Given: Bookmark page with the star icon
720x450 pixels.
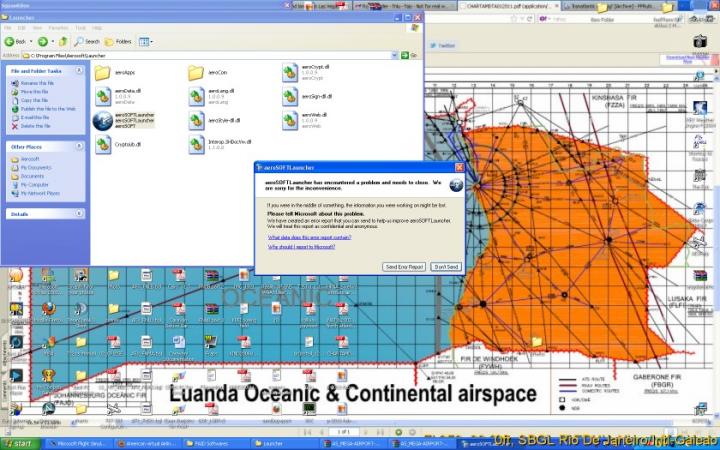Looking at the screenshot, I should [514, 19].
